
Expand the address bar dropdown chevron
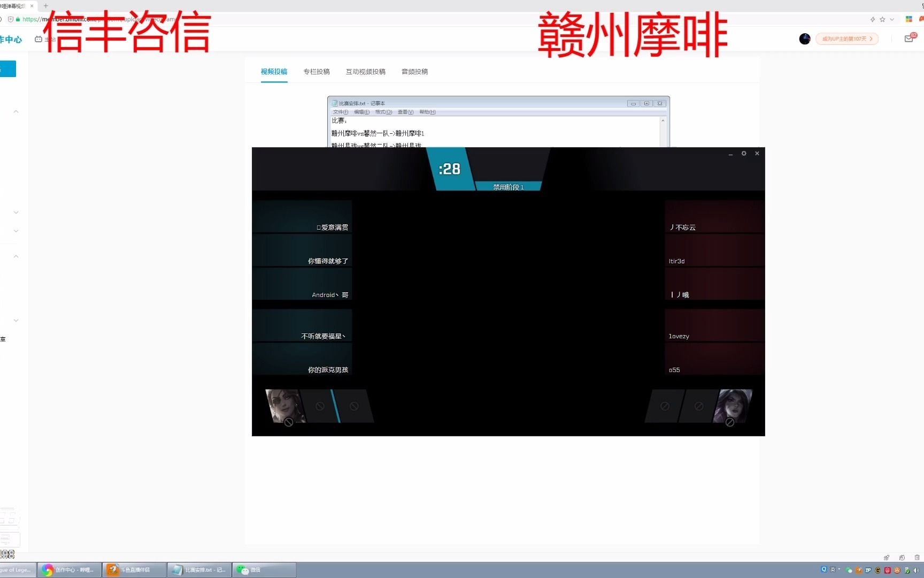[x=892, y=19]
